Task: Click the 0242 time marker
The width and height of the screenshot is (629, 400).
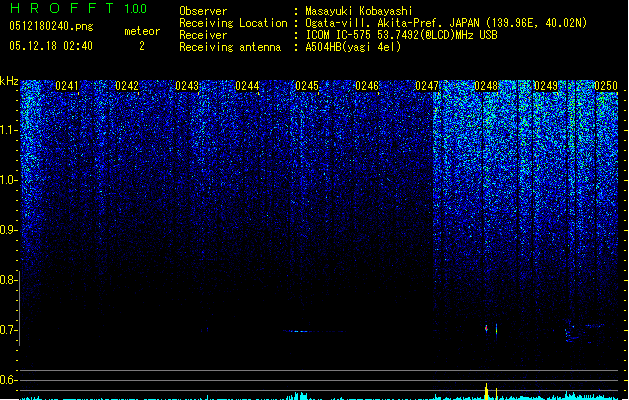Action: pyautogui.click(x=127, y=86)
